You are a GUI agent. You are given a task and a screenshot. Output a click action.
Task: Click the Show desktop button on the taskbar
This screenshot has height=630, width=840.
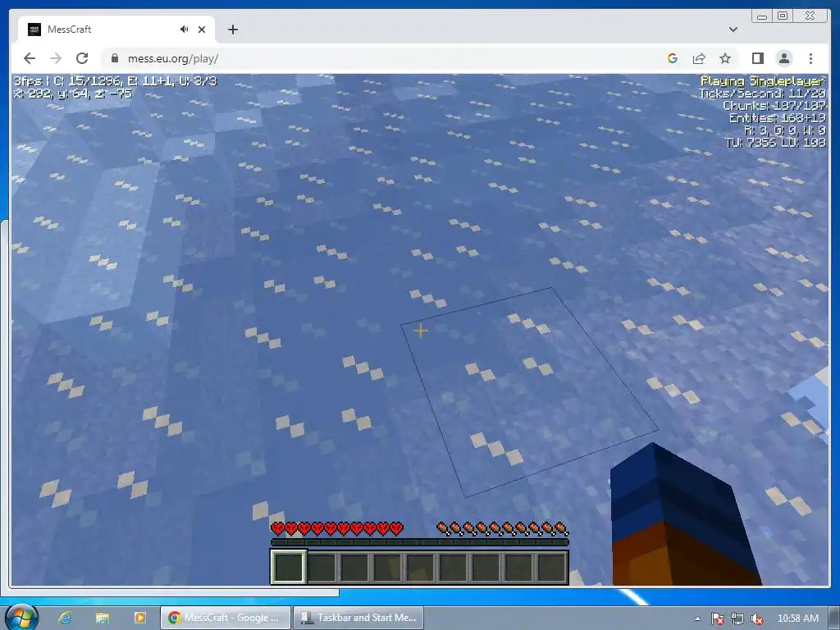point(834,618)
